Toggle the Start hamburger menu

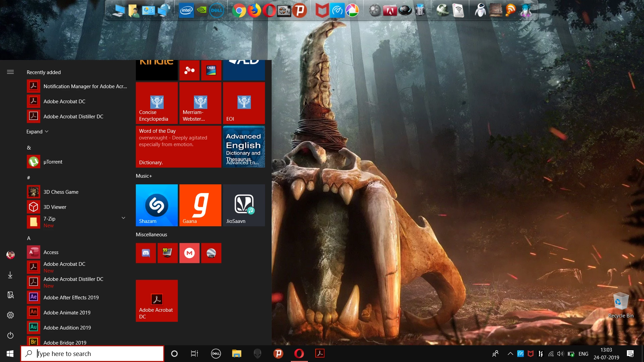(x=10, y=72)
